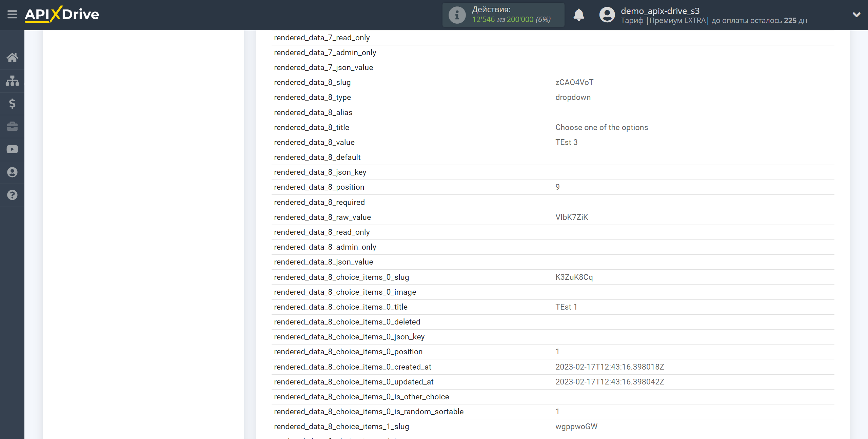The image size is (868, 439).
Task: Select the value wgppwoGW
Action: tap(576, 426)
